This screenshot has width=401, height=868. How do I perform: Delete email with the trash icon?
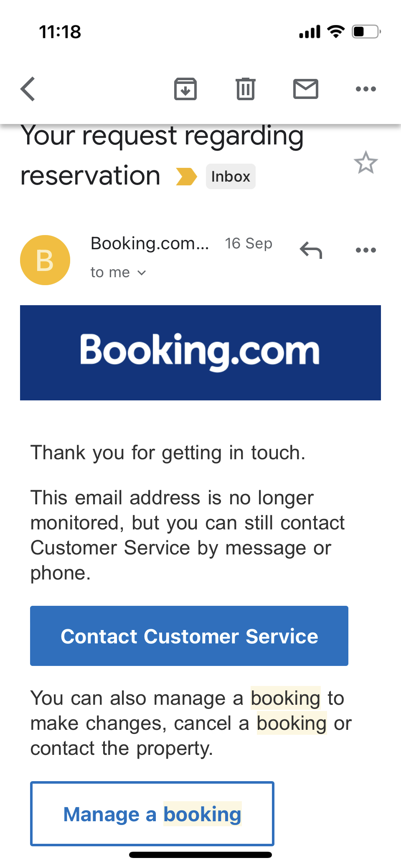coord(245,89)
